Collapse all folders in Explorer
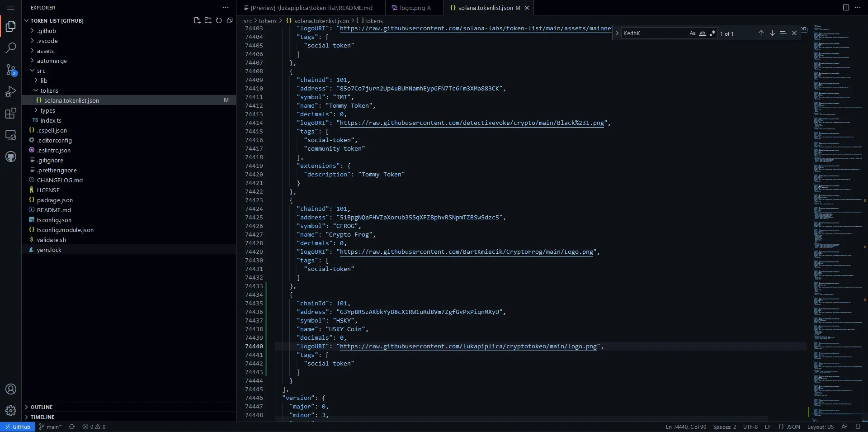868x432 pixels. pos(230,20)
